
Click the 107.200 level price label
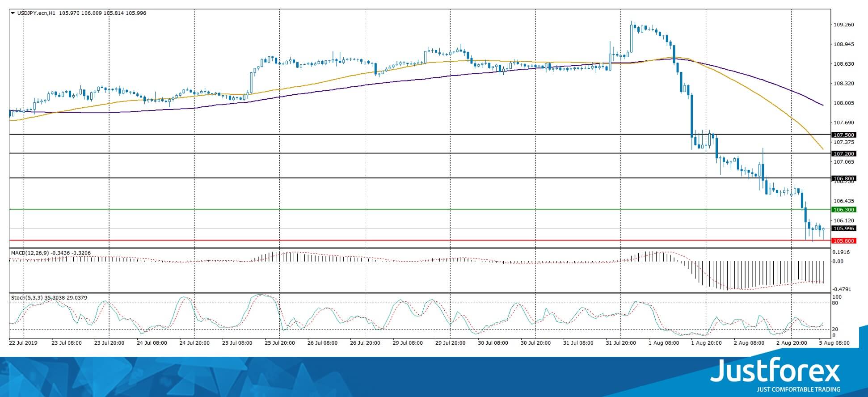coord(843,153)
